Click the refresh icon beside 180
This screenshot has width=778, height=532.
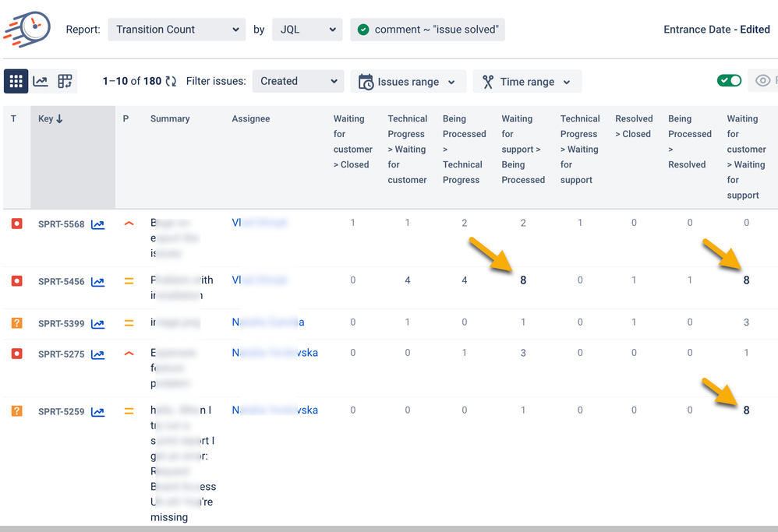pyautogui.click(x=171, y=82)
